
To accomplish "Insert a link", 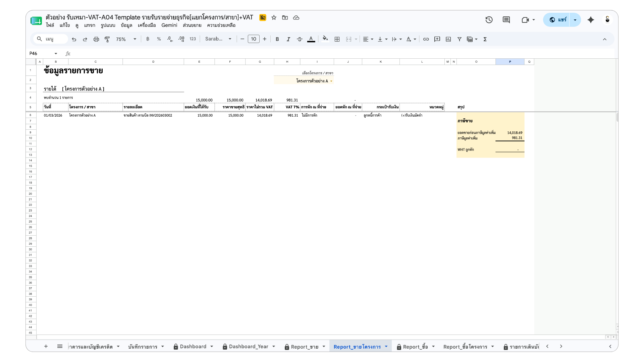I will click(426, 39).
